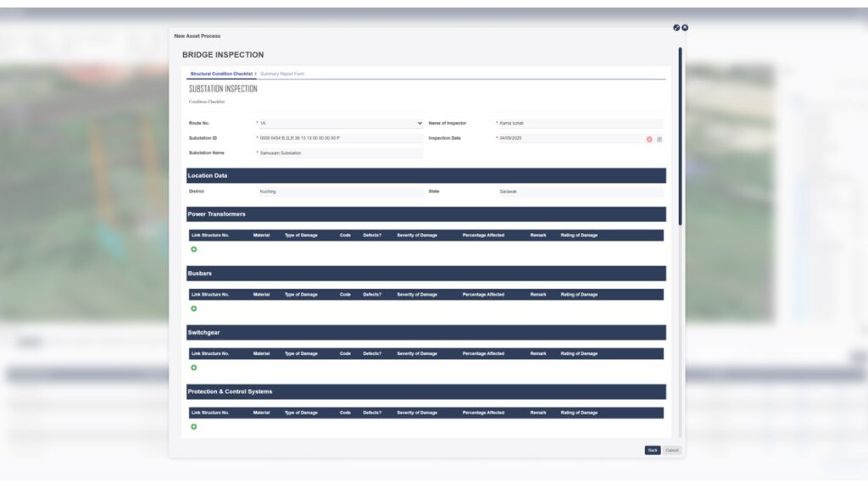The height and width of the screenshot is (488, 868).
Task: Add a row under Power Transformers
Action: (x=193, y=249)
